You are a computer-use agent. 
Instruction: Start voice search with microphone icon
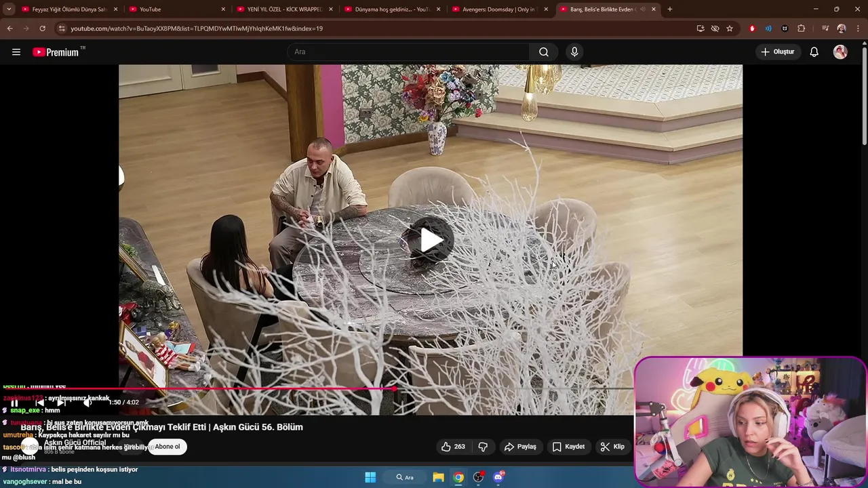tap(574, 52)
